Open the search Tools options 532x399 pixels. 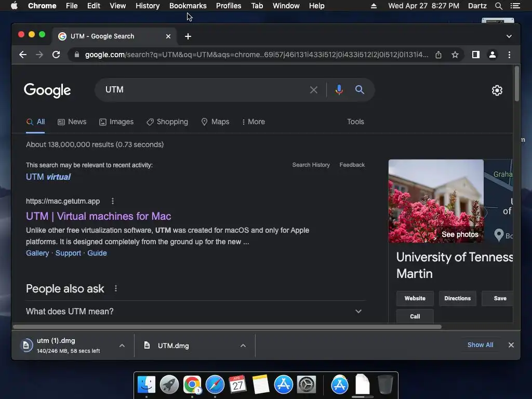355,122
